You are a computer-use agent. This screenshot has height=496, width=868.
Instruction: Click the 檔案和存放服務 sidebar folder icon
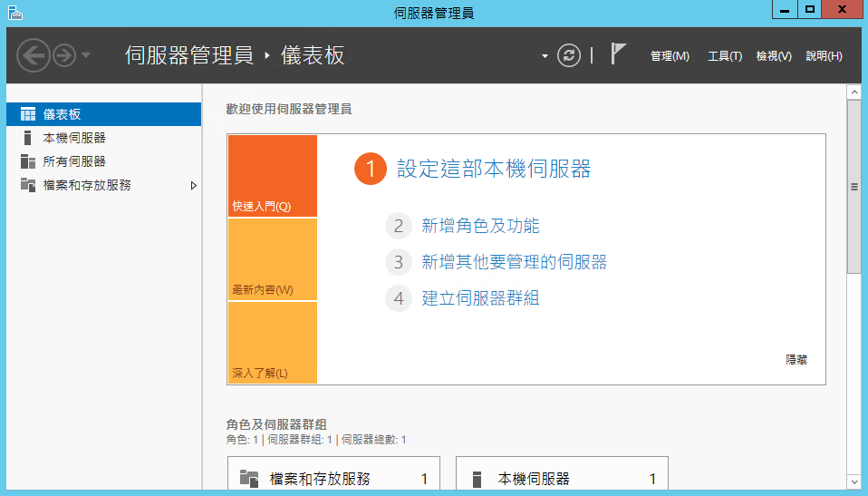tap(28, 185)
